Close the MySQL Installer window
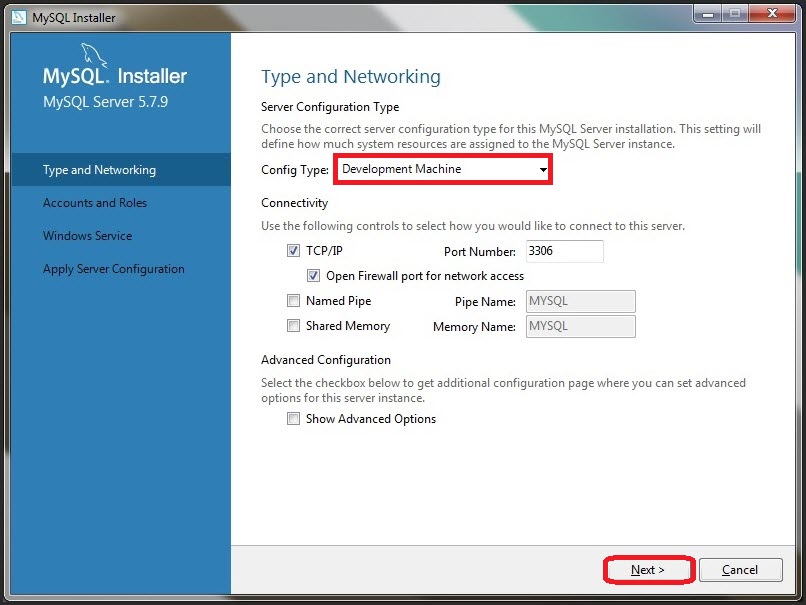 (x=772, y=14)
